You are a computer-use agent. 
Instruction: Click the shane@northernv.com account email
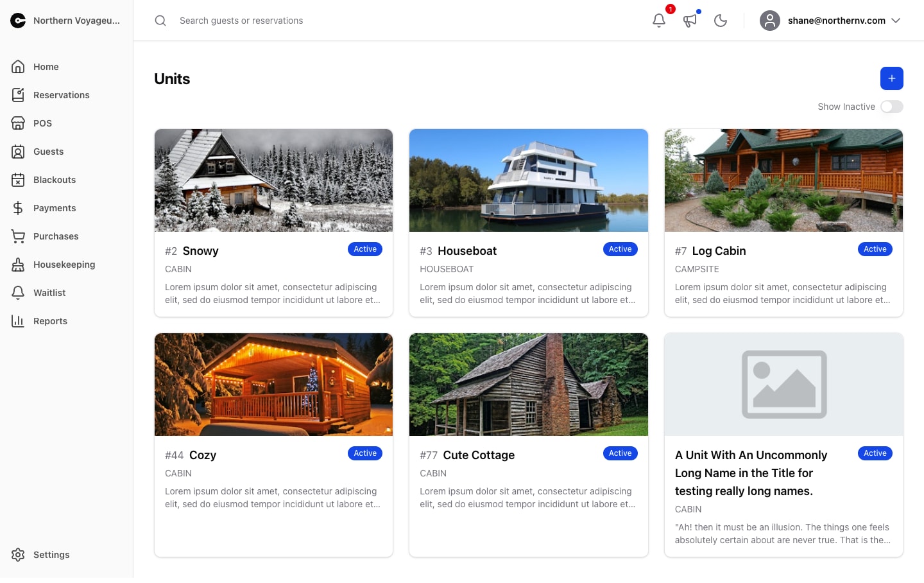[837, 21]
